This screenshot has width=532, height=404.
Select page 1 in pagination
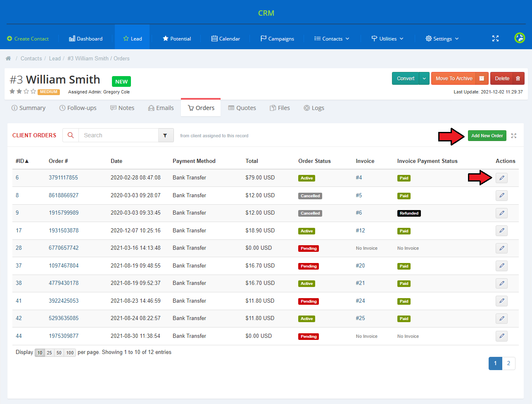495,363
